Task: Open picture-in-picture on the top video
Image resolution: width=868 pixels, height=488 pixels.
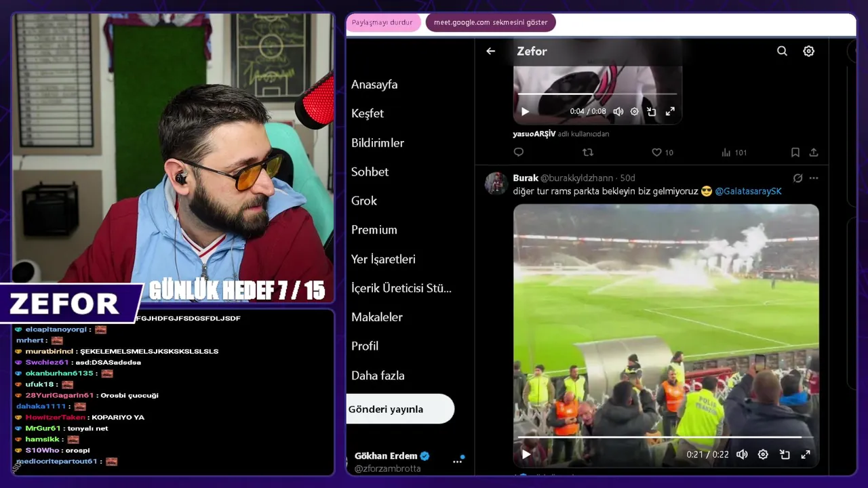Action: click(651, 111)
